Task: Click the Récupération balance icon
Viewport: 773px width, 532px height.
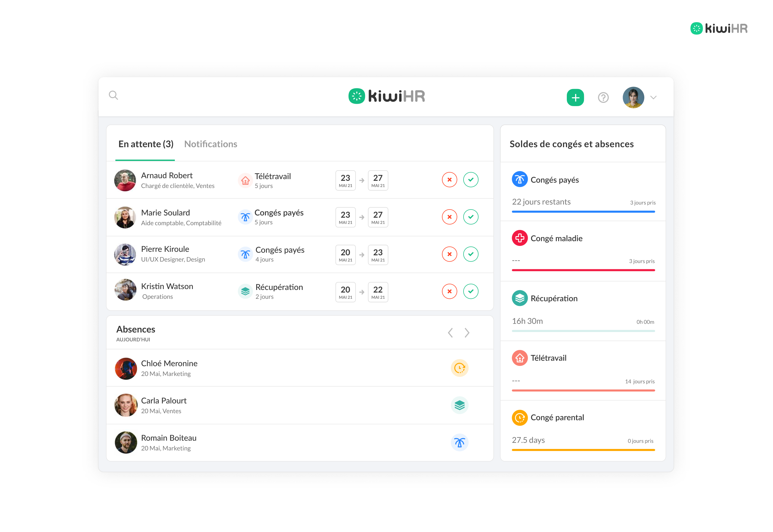Action: pos(519,298)
